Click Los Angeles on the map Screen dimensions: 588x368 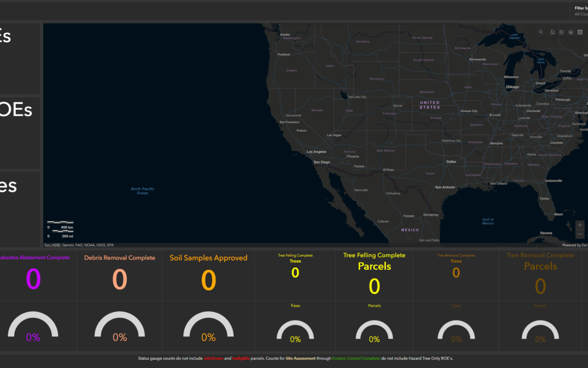pyautogui.click(x=316, y=152)
